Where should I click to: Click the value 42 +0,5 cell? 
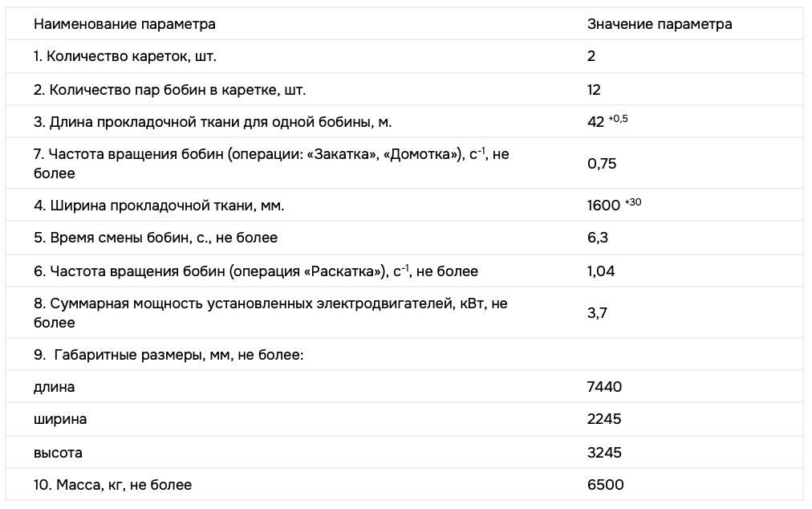(607, 120)
